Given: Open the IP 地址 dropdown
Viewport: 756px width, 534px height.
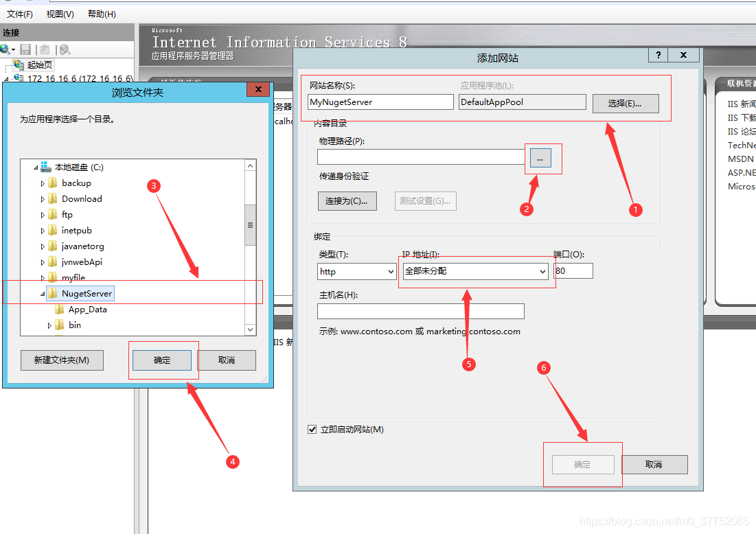Looking at the screenshot, I should (475, 271).
